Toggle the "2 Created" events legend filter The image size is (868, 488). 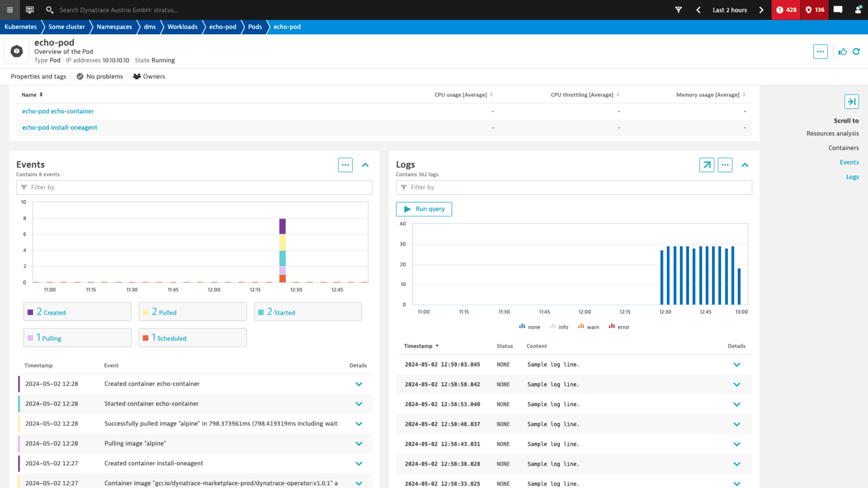coord(77,311)
